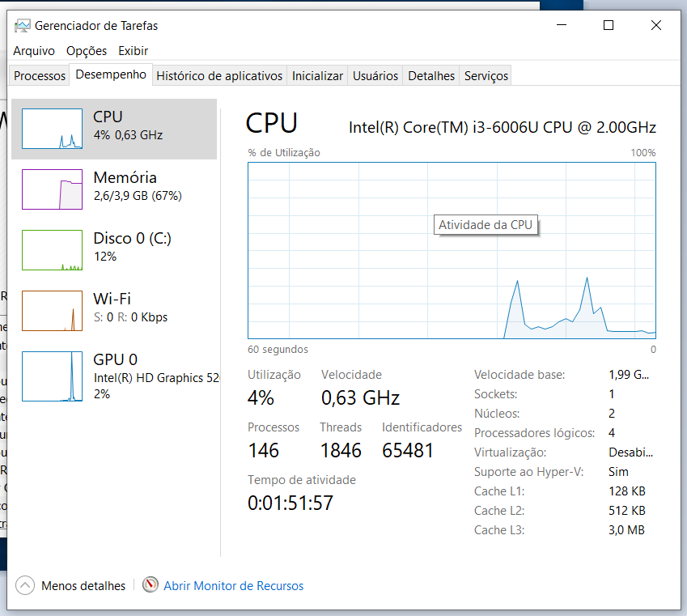Click the Utilização 4% value
The width and height of the screenshot is (687, 616).
click(x=261, y=398)
